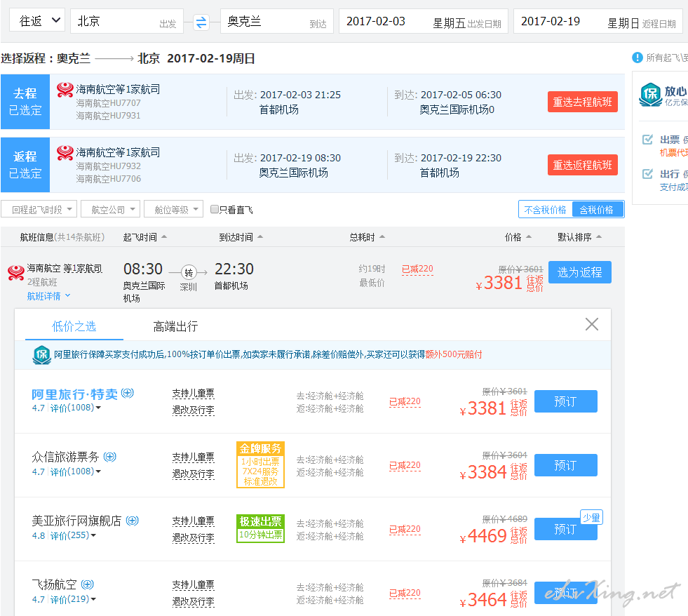Click 已减220 discount in flight summary row
Viewport: 688px width, 616px height.
pyautogui.click(x=417, y=269)
